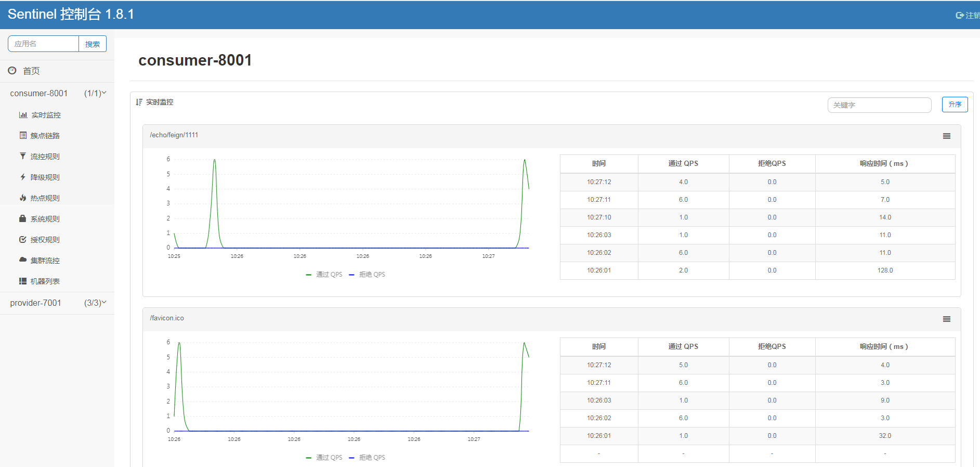
Task: Open the hamburger menu for /echo/feign/1111
Action: pyautogui.click(x=946, y=136)
